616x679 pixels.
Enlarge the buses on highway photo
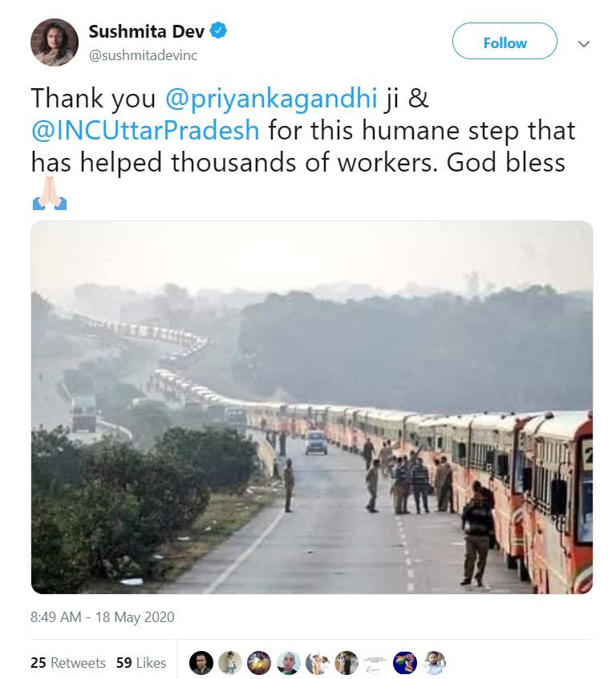pyautogui.click(x=311, y=407)
